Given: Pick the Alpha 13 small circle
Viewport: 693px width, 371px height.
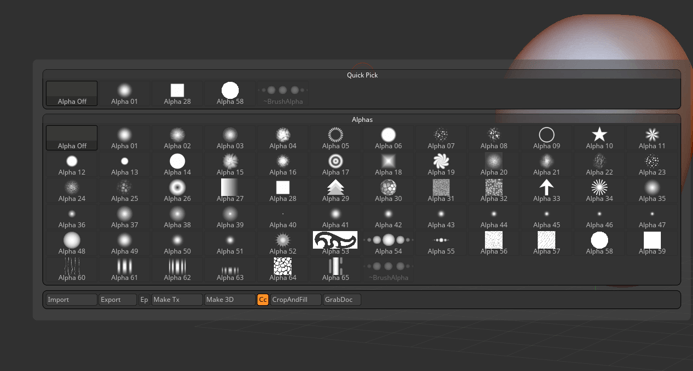Looking at the screenshot, I should (125, 164).
